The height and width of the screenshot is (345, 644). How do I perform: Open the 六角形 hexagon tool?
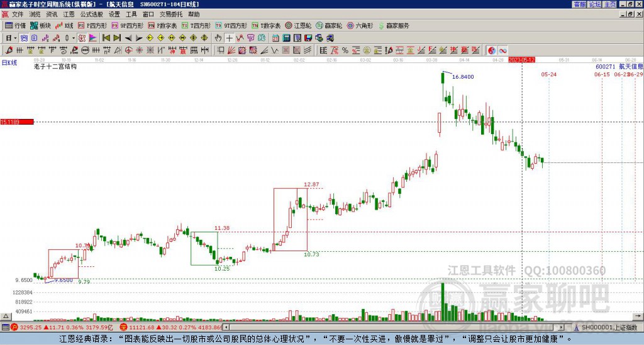coord(360,25)
